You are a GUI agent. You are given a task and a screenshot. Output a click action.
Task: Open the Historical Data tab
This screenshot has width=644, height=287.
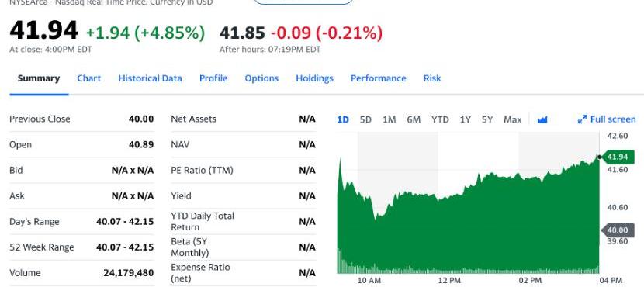point(150,78)
